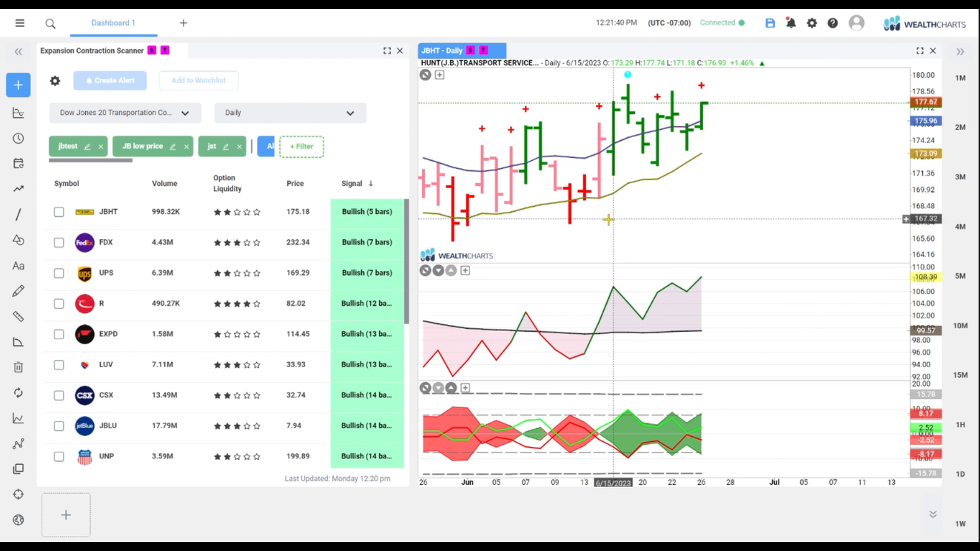Switch to the Dashboard 1 tab
The image size is (980, 551).
[x=113, y=23]
